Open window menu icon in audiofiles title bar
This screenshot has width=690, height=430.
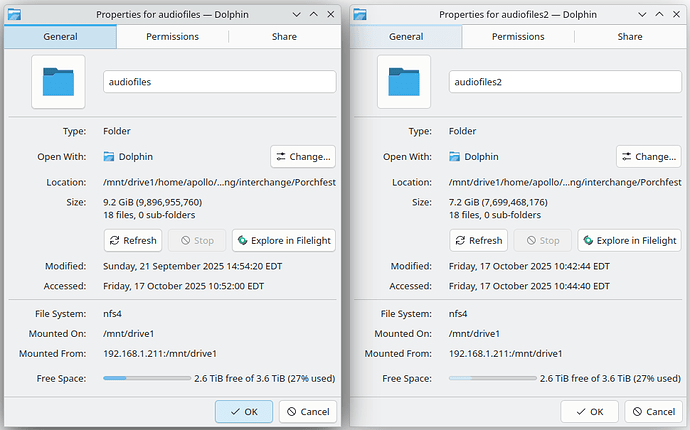click(x=16, y=14)
